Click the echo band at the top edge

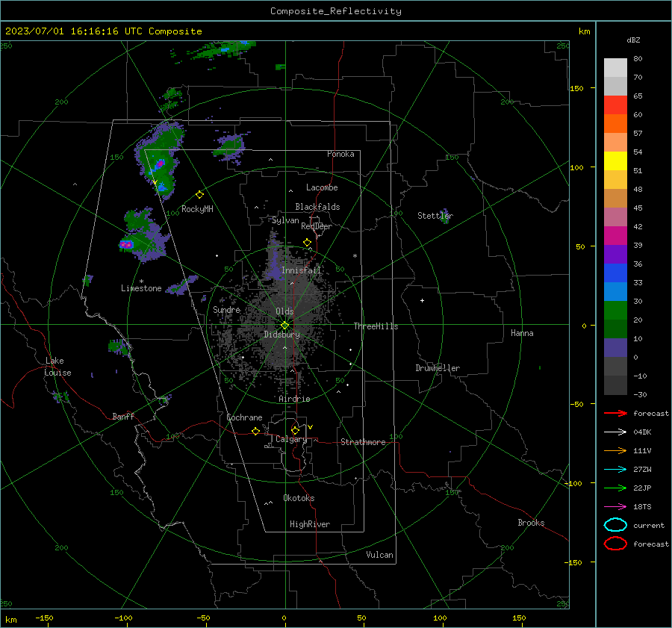(222, 49)
